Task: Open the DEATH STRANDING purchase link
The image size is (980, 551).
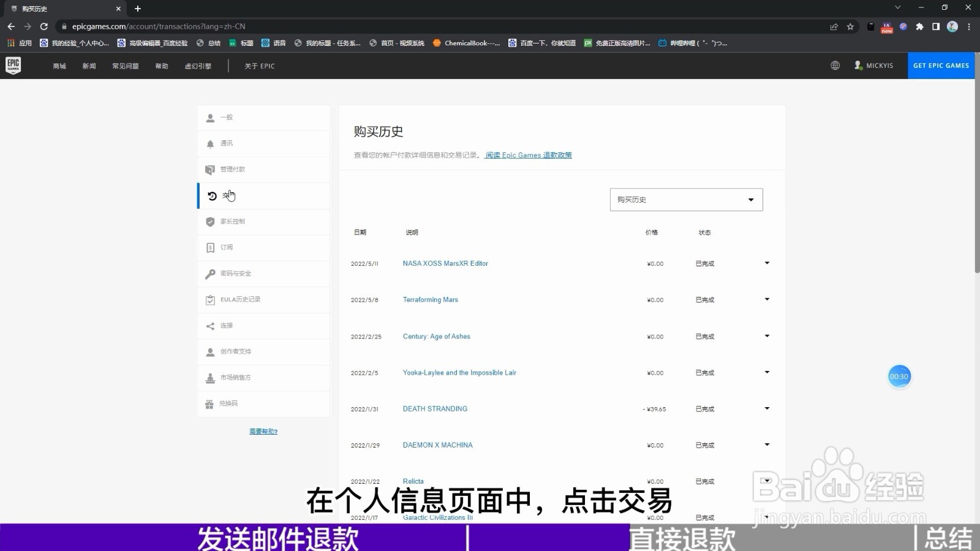Action: [435, 409]
